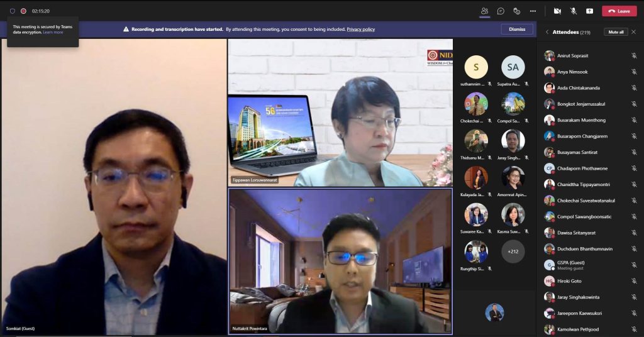This screenshot has width=644, height=337.
Task: Click mic icon beside Compol Sawangboonsatic
Action: (x=634, y=216)
